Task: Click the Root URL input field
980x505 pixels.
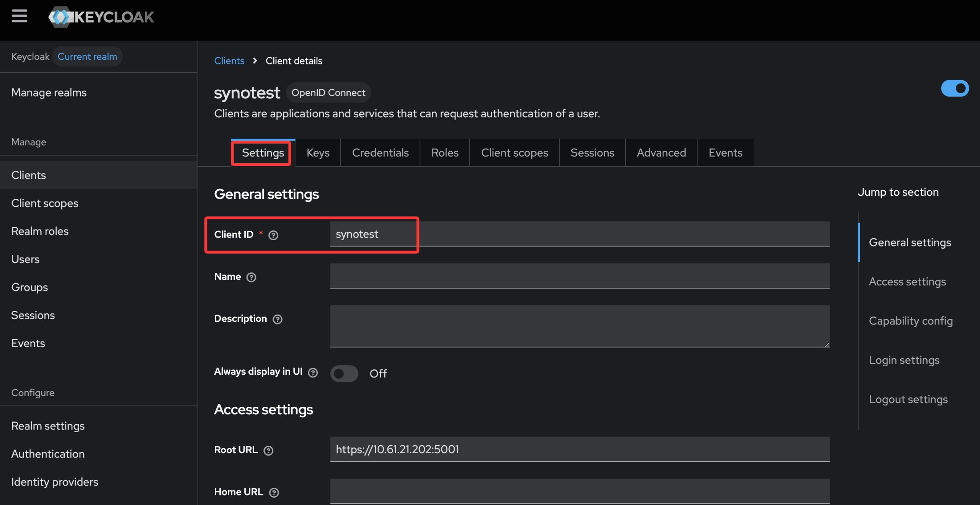Action: coord(580,449)
